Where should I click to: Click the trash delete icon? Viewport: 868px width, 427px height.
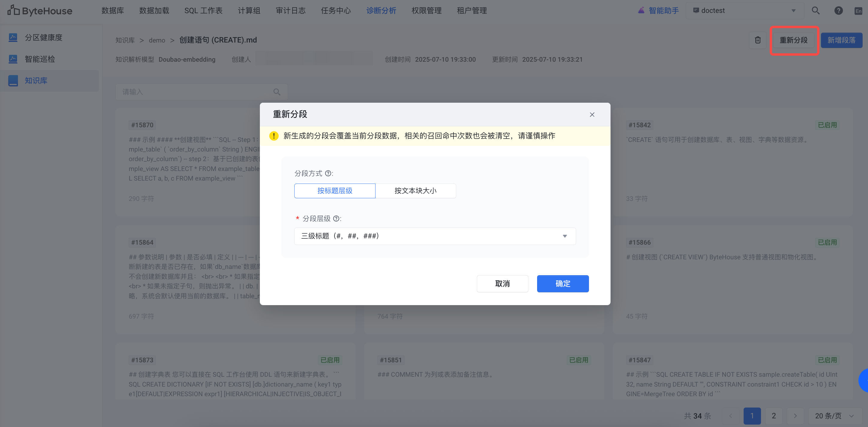pos(757,40)
